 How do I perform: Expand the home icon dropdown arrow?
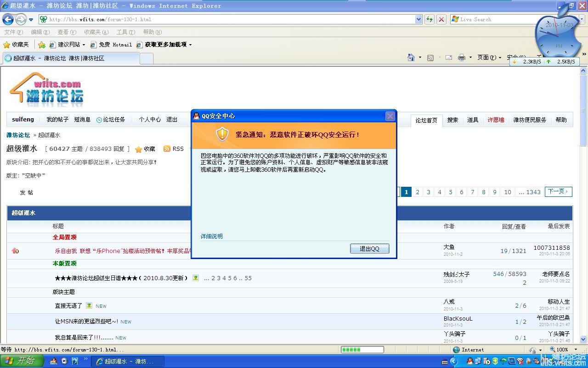click(x=420, y=57)
